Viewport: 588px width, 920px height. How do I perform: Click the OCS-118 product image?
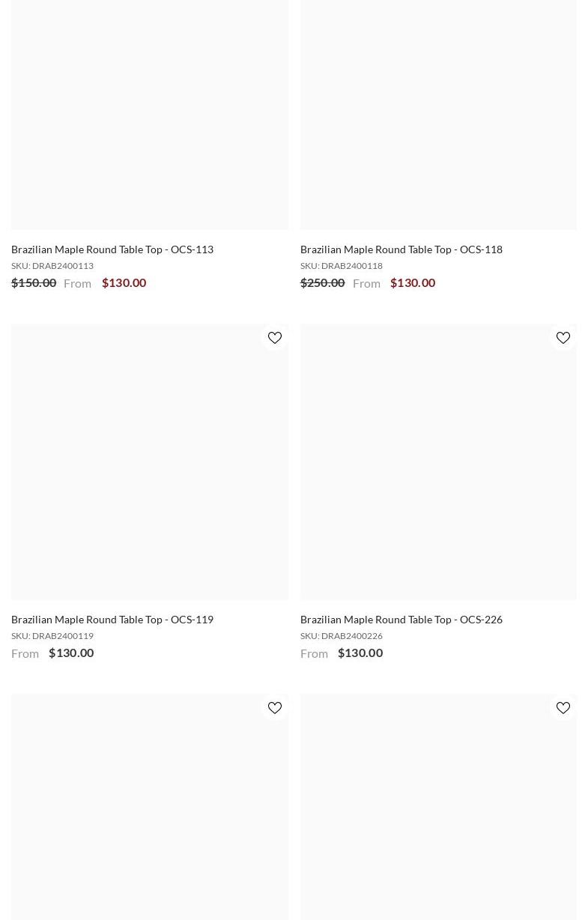click(x=438, y=112)
